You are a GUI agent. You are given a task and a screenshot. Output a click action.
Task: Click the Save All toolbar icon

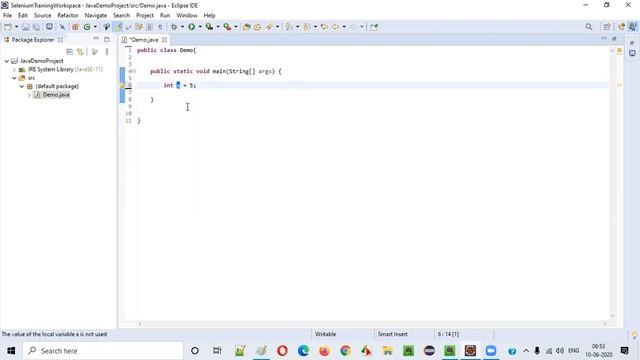click(36, 27)
